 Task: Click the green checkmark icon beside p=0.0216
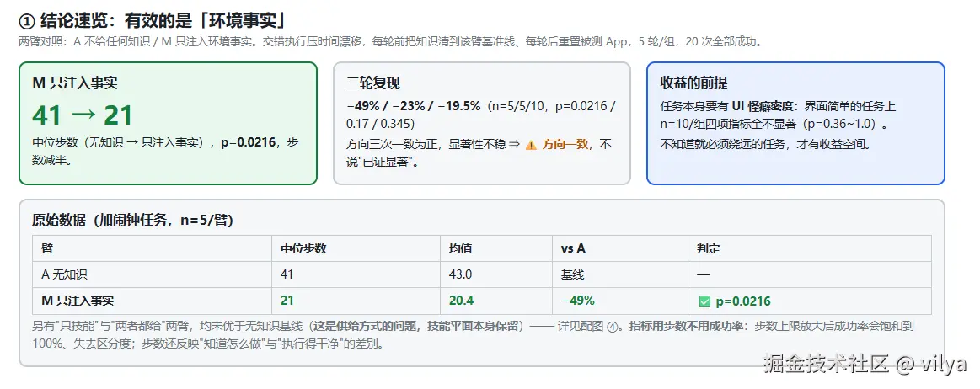pyautogui.click(x=704, y=301)
